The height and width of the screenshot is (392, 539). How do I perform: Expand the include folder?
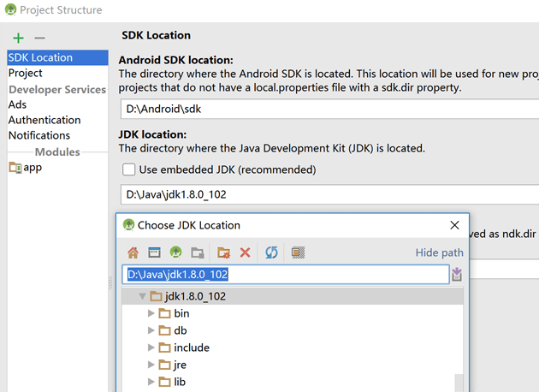151,347
